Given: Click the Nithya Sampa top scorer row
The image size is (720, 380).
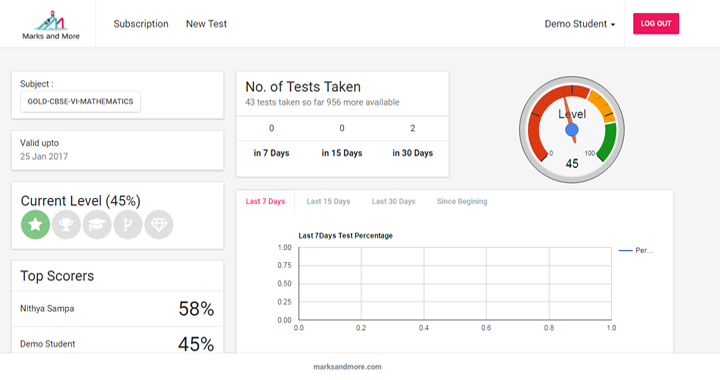Looking at the screenshot, I should click(118, 309).
